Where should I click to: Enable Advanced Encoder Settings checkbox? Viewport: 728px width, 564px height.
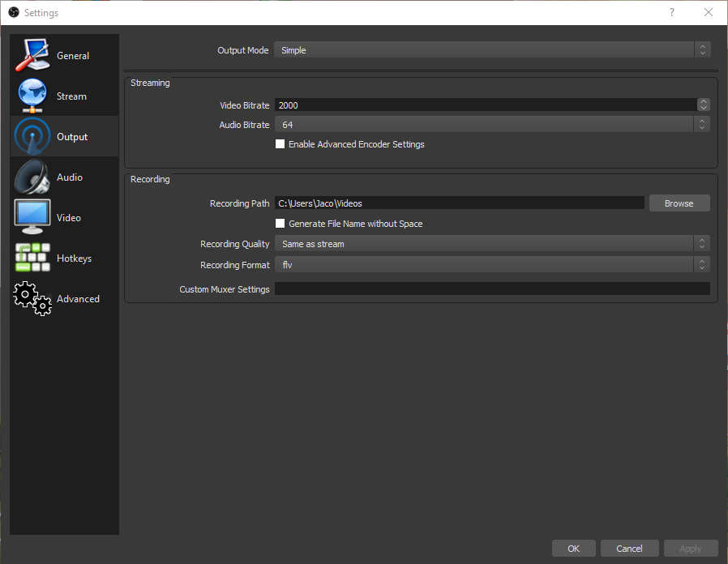[280, 144]
